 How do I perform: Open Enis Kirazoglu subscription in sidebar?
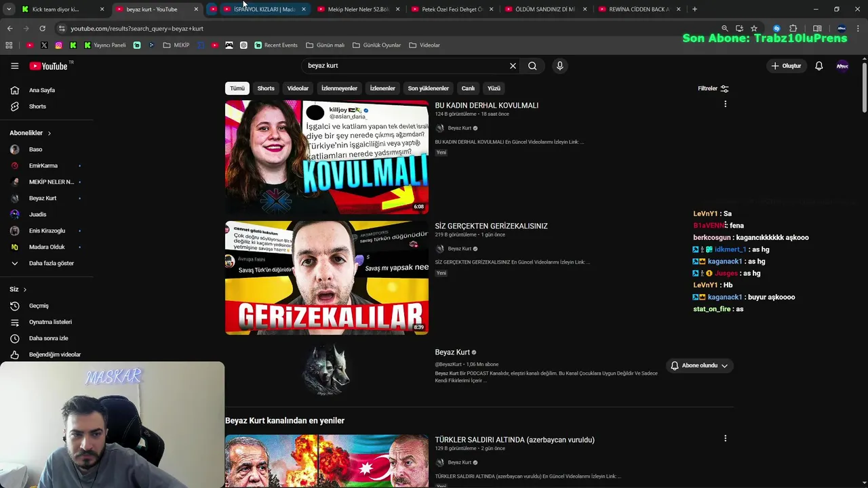(x=46, y=230)
